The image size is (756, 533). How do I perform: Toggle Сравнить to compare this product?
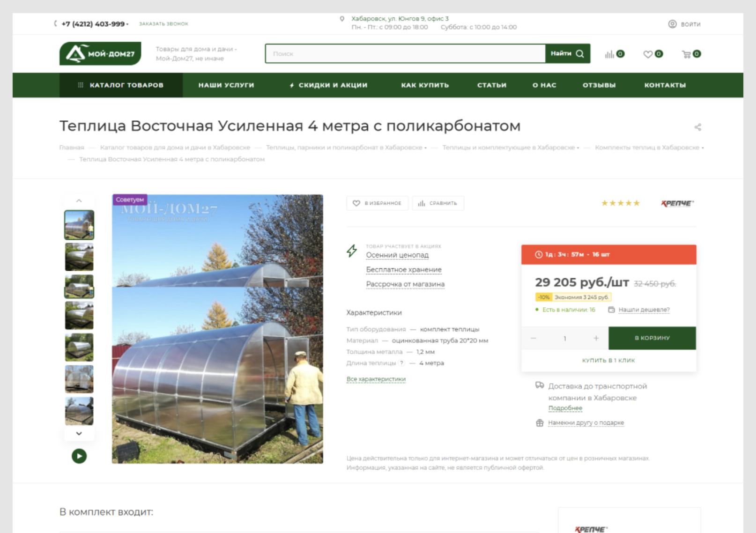tap(438, 203)
